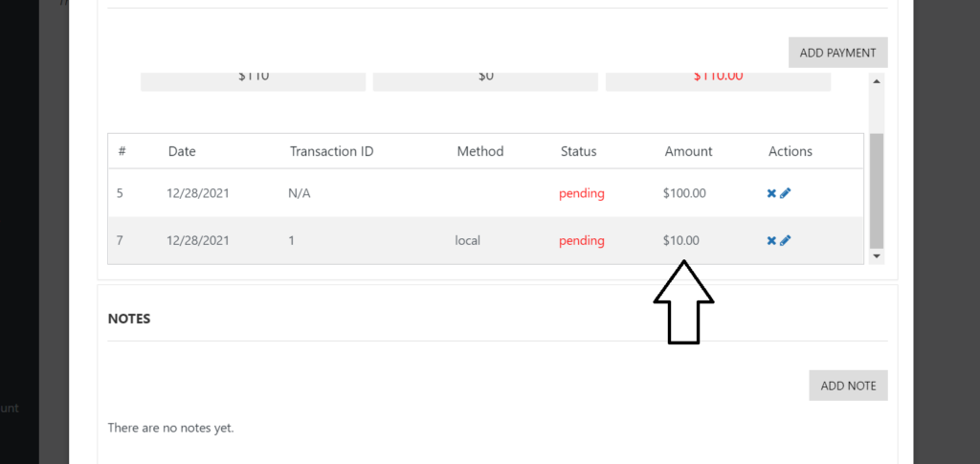Image resolution: width=980 pixels, height=464 pixels.
Task: Edit the $100.00 payment using pencil icon
Action: (x=786, y=193)
